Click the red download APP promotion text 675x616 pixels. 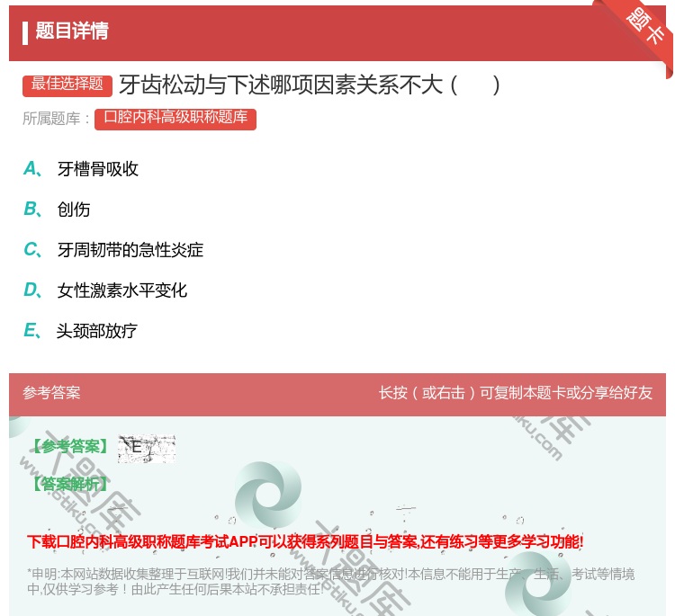(x=305, y=541)
